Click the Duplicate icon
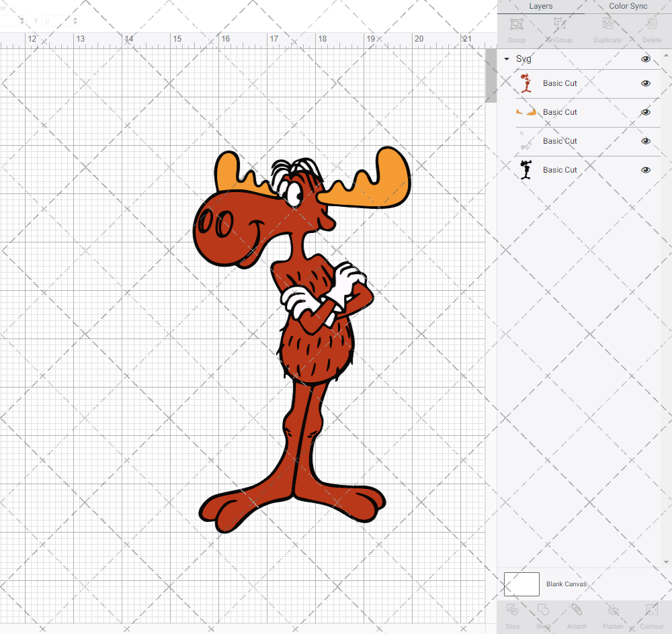The image size is (672, 634). pyautogui.click(x=607, y=24)
